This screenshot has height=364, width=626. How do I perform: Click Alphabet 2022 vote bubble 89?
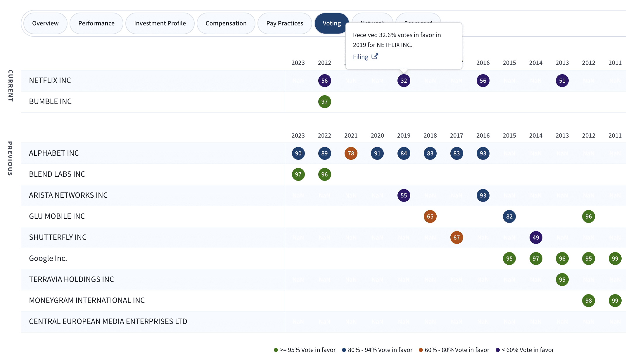324,153
